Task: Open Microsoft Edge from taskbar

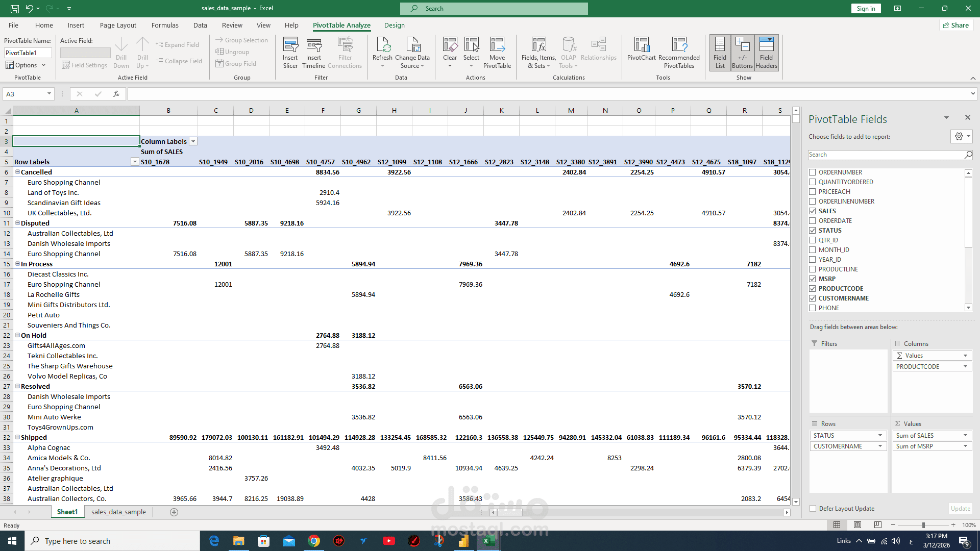Action: point(214,541)
